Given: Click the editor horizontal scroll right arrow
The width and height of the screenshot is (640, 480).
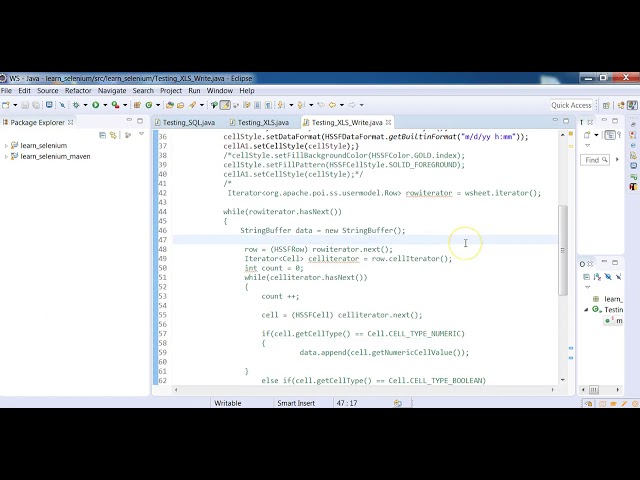Looking at the screenshot, I should 553,390.
